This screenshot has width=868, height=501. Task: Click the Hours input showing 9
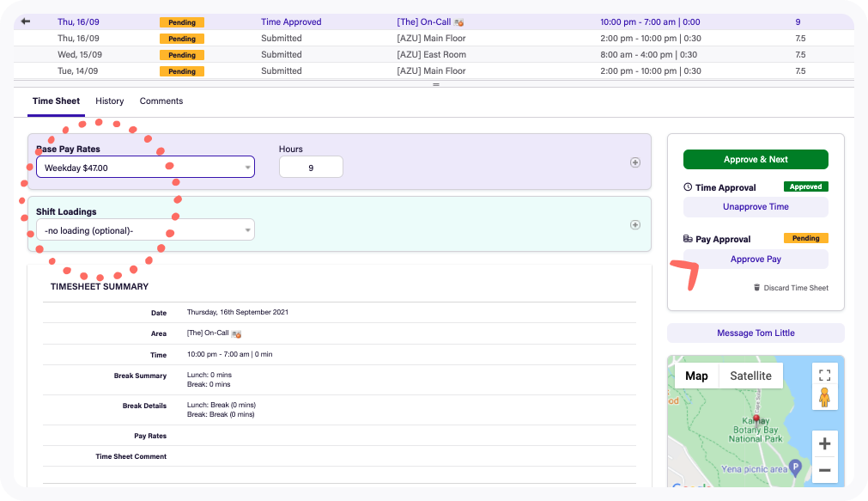click(x=310, y=166)
